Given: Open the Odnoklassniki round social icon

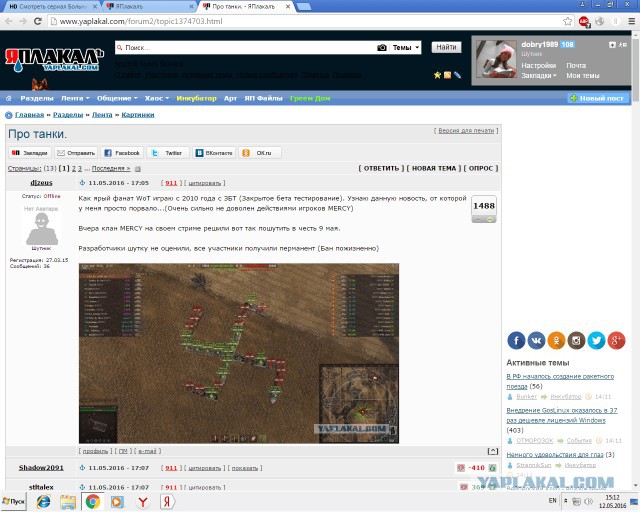Looking at the screenshot, I should [x=556, y=341].
